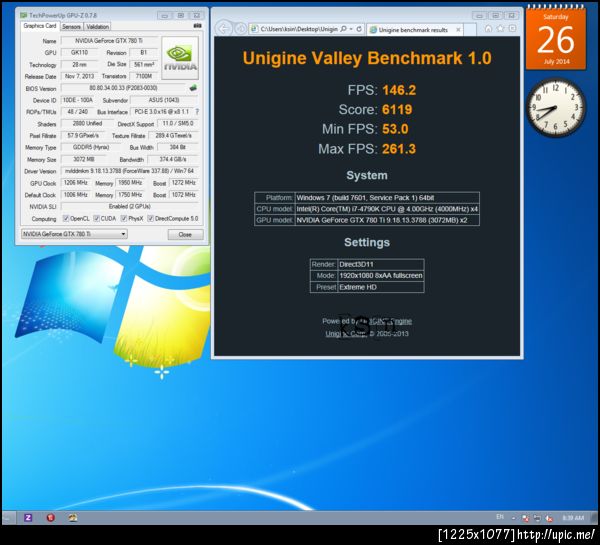Open Internet Explorer Tools gear
The width and height of the screenshot is (600, 545).
click(512, 29)
